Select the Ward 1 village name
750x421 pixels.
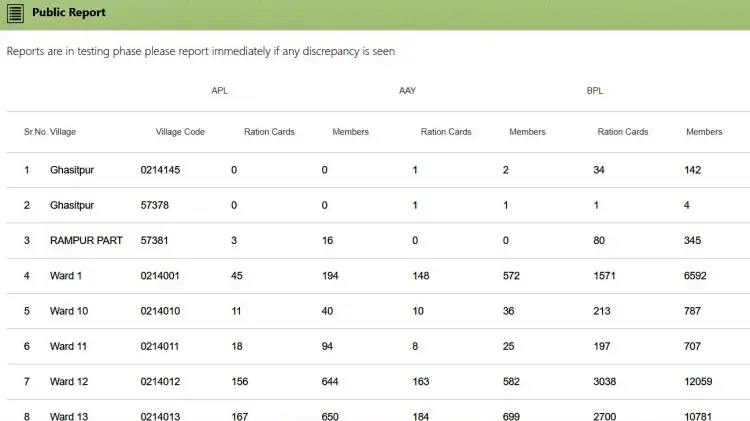pos(66,276)
